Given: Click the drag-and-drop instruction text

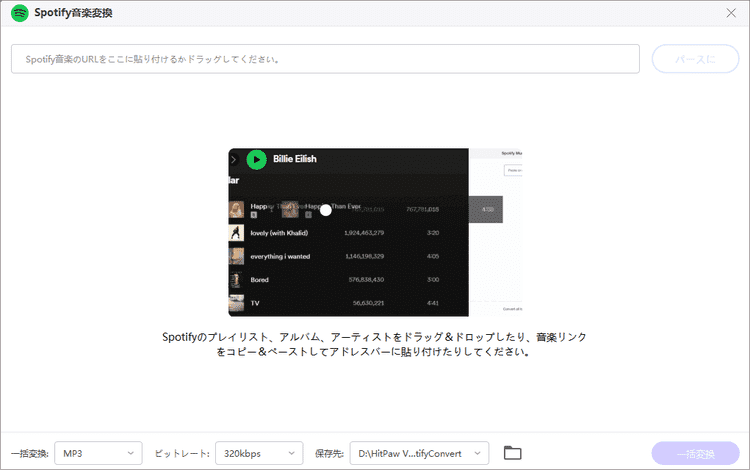Looking at the screenshot, I should tap(375, 344).
